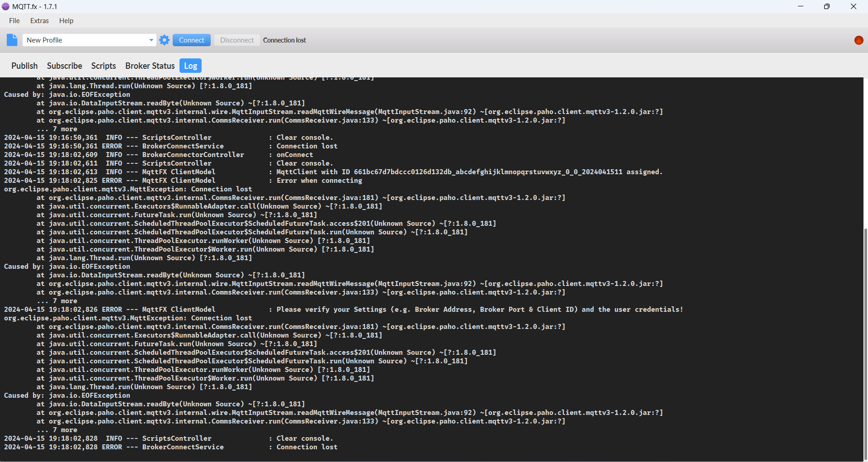Maximize the MQTT.fx window
868x462 pixels.
coord(827,6)
